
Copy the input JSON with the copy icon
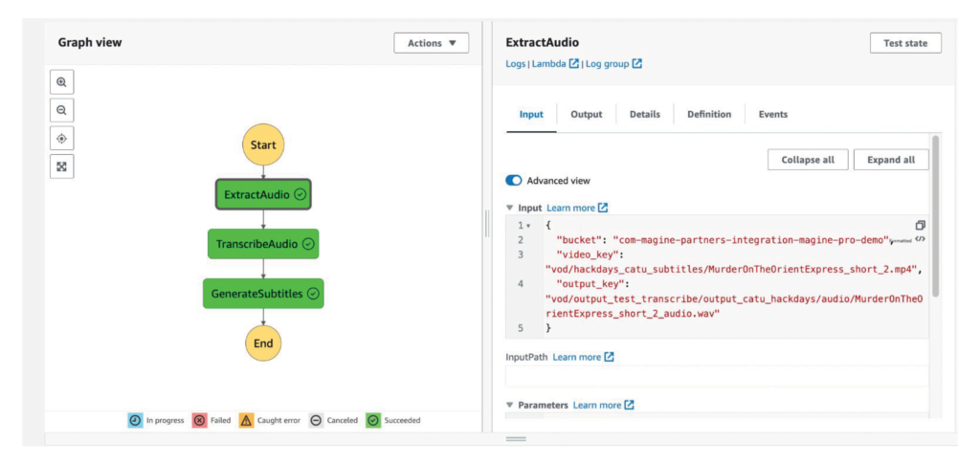point(920,225)
